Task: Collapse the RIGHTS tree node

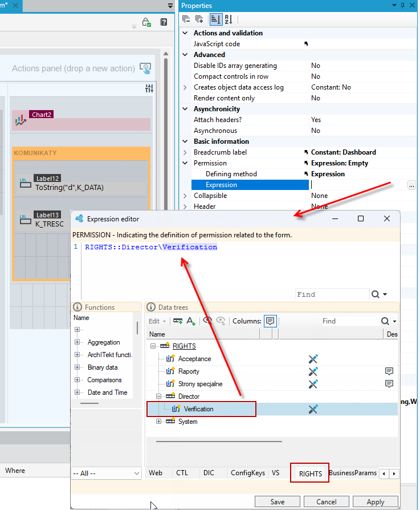Action: pyautogui.click(x=153, y=346)
